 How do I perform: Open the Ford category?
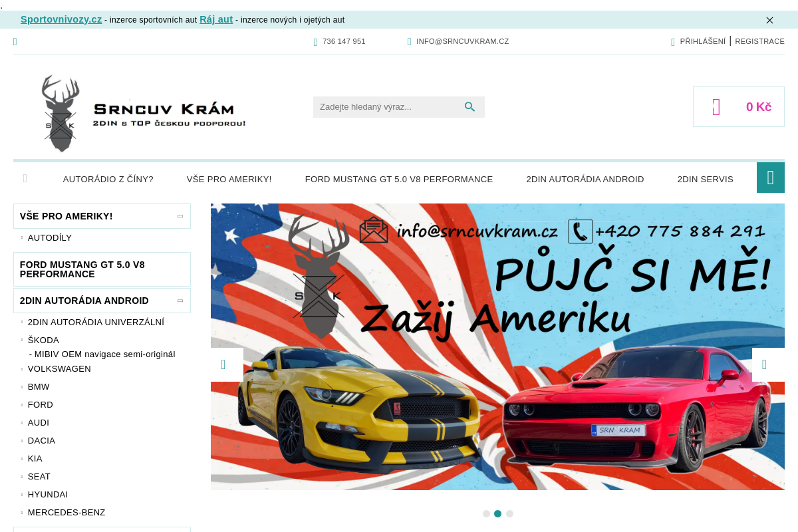[x=41, y=405]
